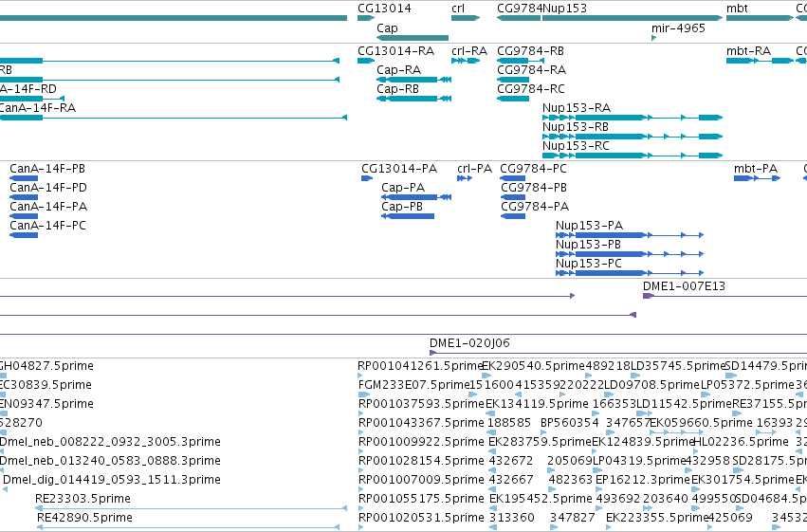Image resolution: width=807 pixels, height=532 pixels.
Task: Select the RP001007009.5prime EST
Action: (361, 489)
